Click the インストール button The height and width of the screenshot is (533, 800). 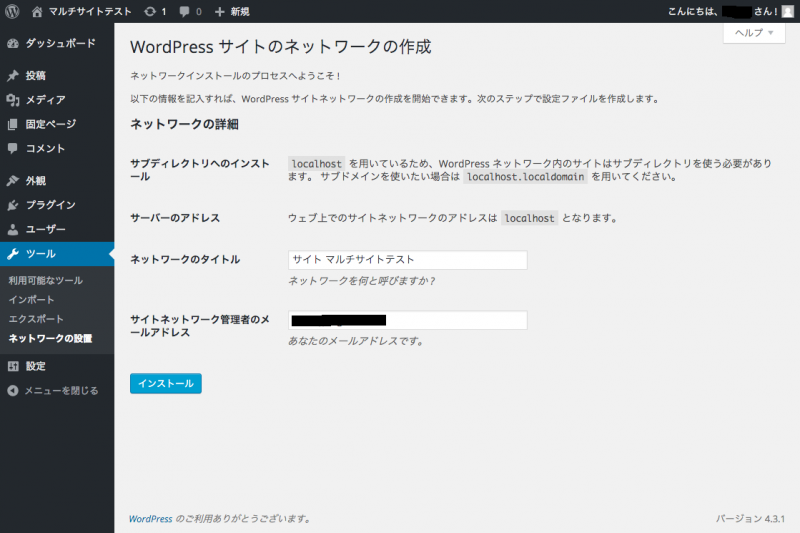166,384
